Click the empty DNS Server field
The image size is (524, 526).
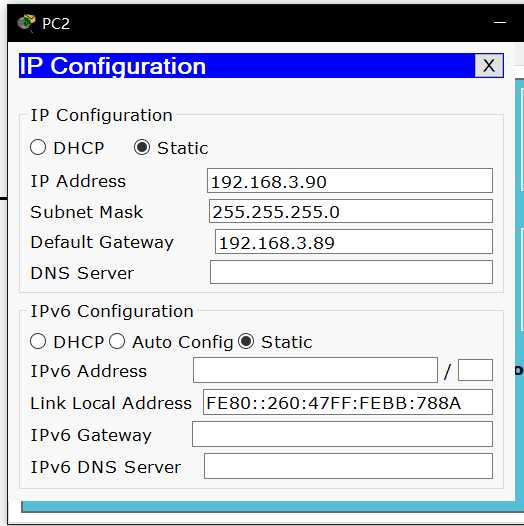[x=351, y=272]
